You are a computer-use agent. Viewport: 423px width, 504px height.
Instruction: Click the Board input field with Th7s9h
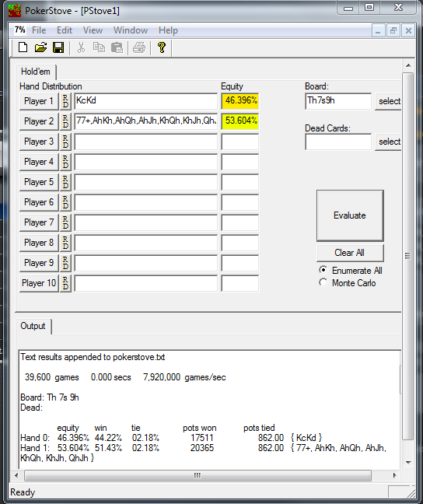click(x=338, y=101)
